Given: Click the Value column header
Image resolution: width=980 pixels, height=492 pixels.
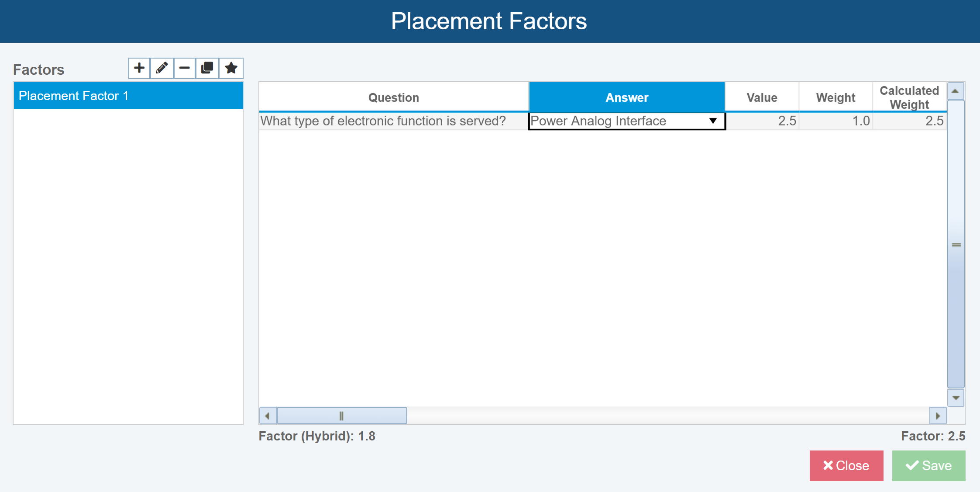Looking at the screenshot, I should [x=762, y=97].
